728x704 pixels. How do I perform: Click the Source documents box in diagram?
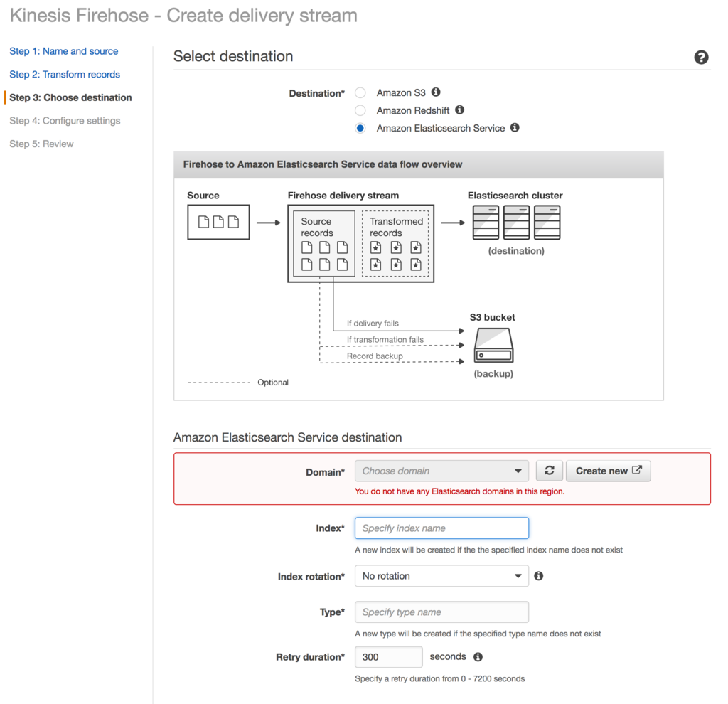point(218,222)
